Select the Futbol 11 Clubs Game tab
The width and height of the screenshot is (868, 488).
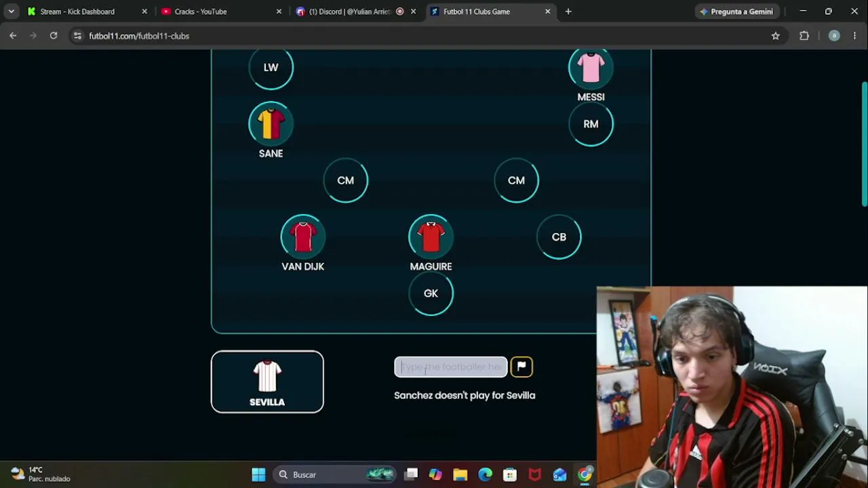(477, 12)
